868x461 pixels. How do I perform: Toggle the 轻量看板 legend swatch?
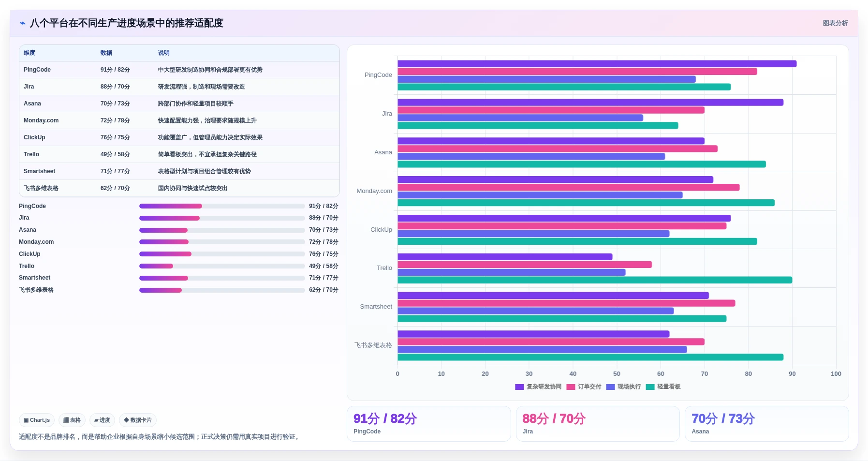coord(650,387)
